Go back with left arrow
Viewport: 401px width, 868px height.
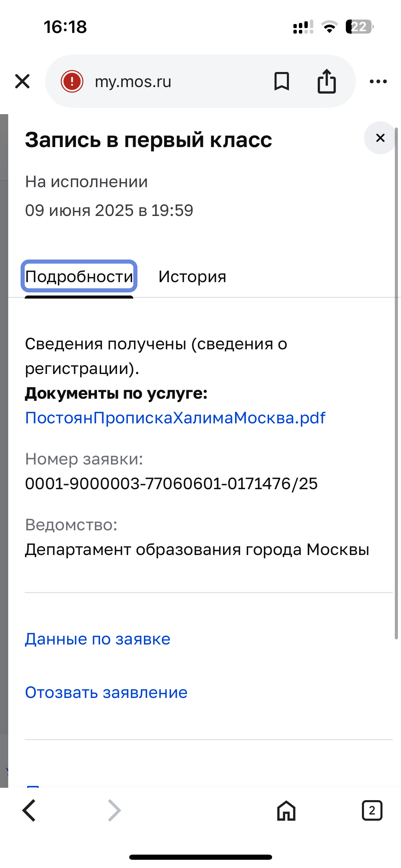pyautogui.click(x=29, y=810)
